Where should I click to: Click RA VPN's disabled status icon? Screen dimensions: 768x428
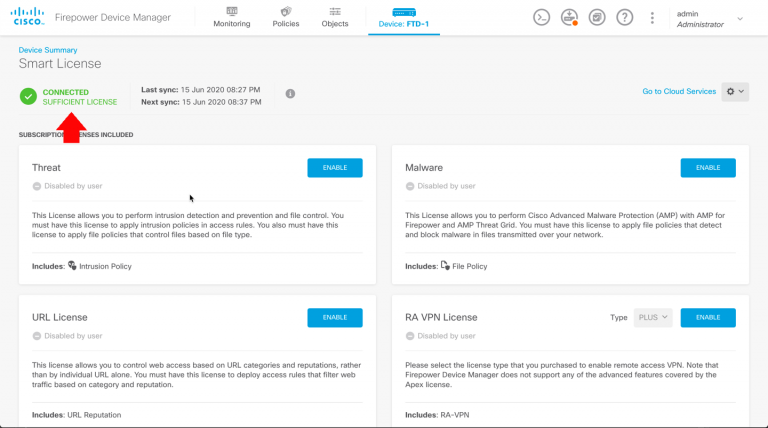410,336
